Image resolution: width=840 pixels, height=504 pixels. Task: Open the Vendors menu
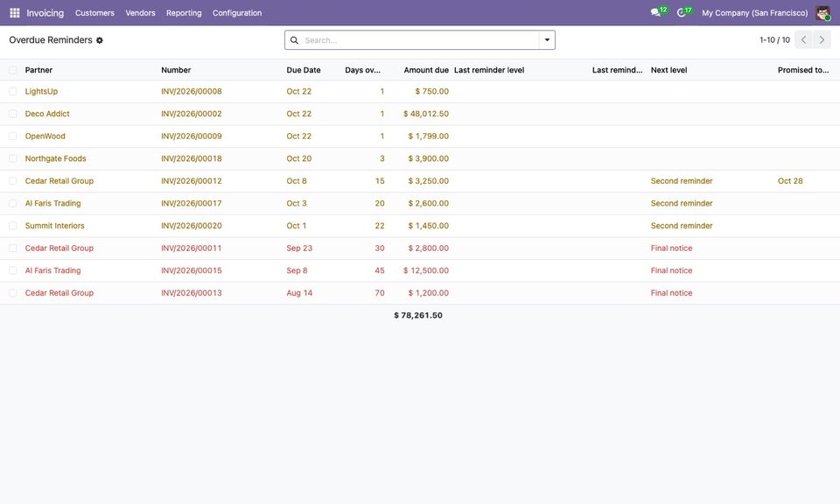[x=140, y=13]
